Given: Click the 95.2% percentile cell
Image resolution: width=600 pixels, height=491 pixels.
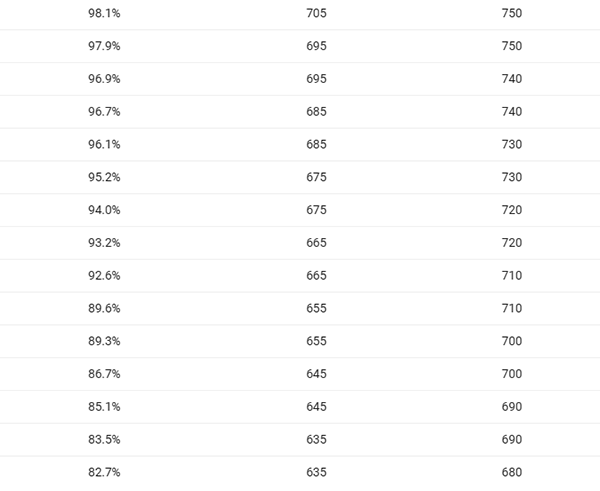Looking at the screenshot, I should pos(104,177).
